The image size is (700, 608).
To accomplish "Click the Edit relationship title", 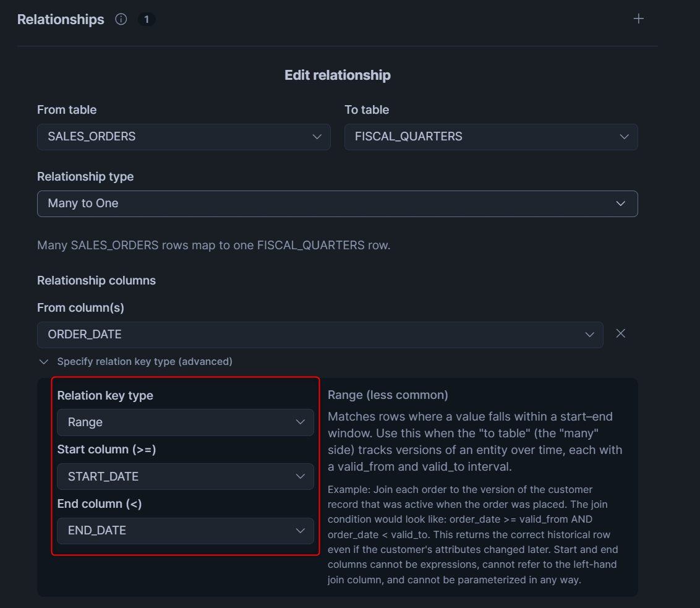I will 337,75.
